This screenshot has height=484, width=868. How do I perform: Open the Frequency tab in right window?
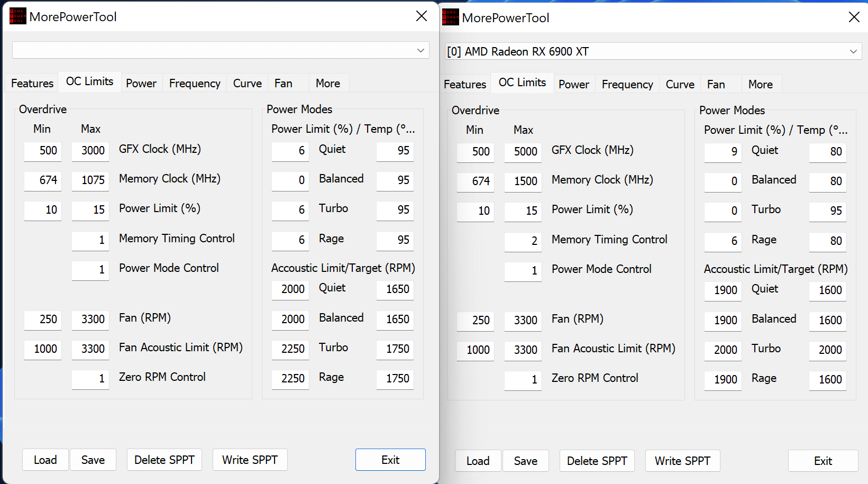pyautogui.click(x=627, y=84)
